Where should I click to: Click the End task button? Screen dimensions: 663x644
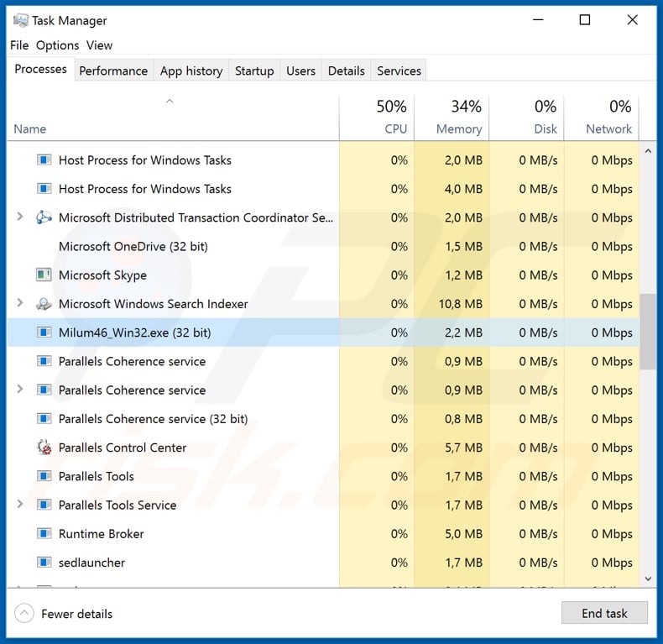pyautogui.click(x=604, y=613)
